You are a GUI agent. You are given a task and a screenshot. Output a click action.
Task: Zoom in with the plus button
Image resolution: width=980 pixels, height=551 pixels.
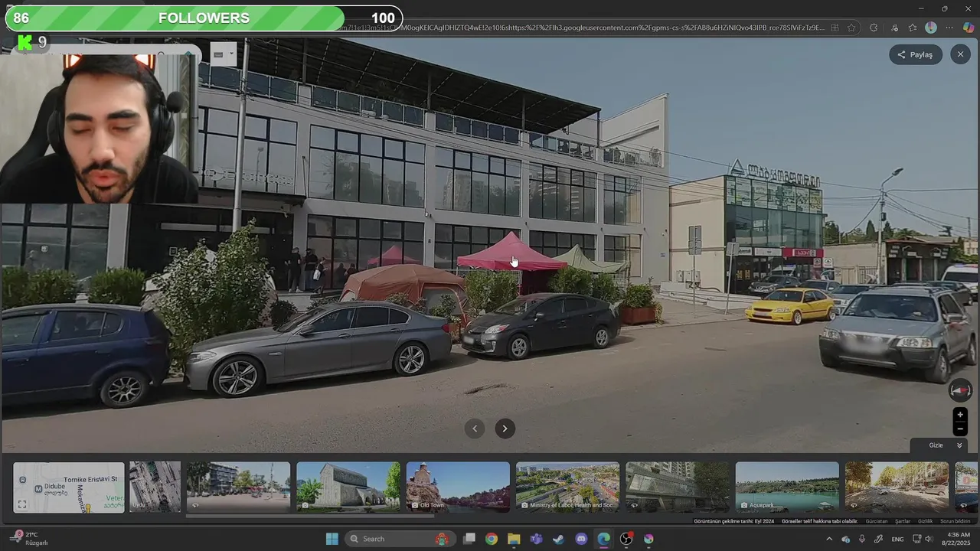coord(960,415)
